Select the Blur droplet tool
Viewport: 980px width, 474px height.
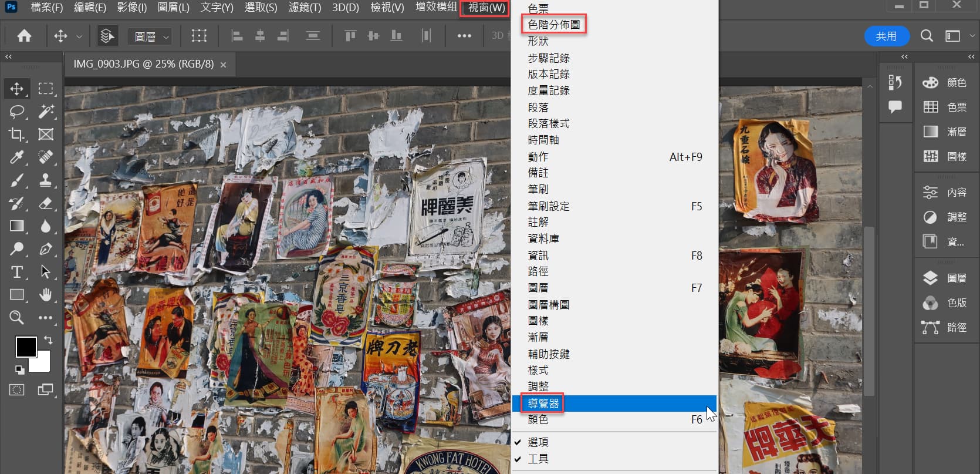point(46,226)
